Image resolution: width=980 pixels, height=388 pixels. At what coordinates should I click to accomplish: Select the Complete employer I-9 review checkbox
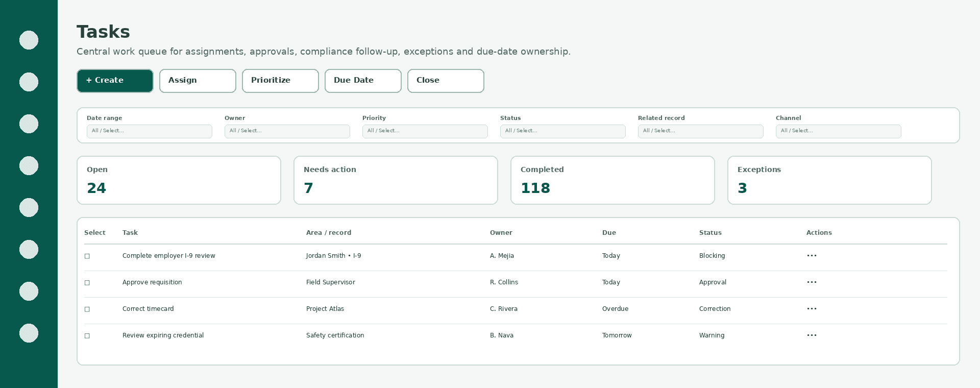[87, 256]
